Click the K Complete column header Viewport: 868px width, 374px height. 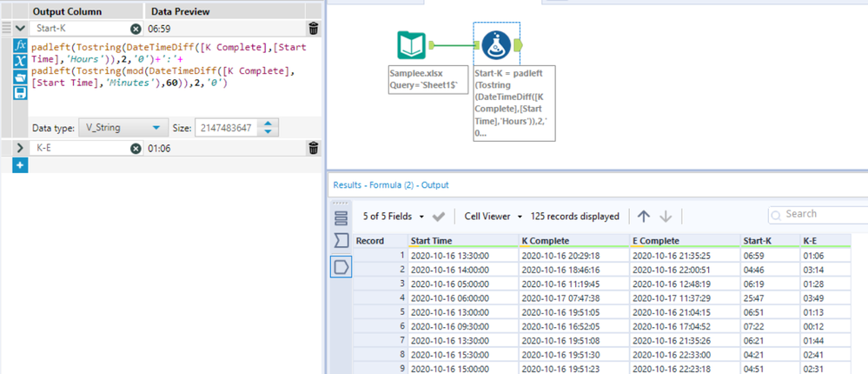[x=574, y=241]
